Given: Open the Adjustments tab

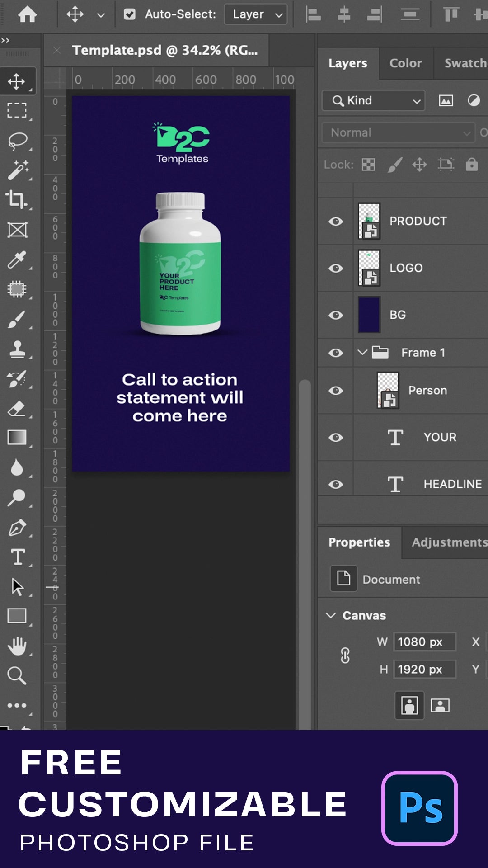Looking at the screenshot, I should tap(449, 542).
